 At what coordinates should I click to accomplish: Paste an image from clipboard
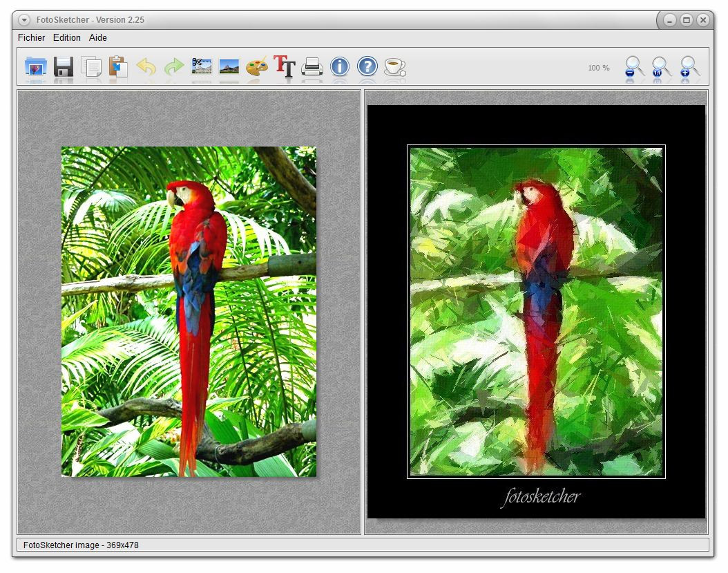(119, 66)
